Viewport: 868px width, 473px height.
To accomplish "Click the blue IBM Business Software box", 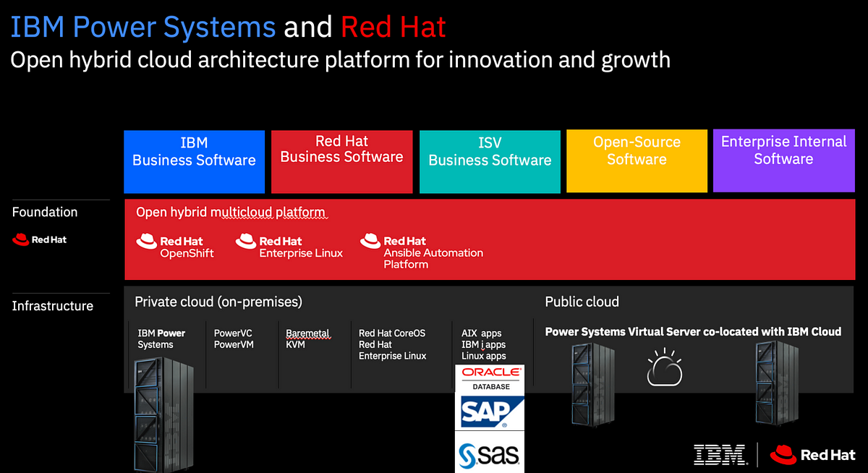I will click(194, 161).
